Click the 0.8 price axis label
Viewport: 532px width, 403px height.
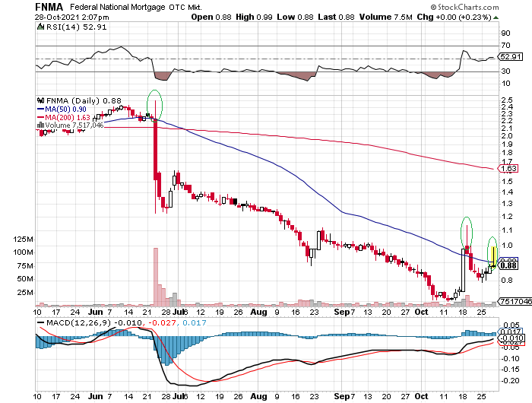click(x=507, y=280)
